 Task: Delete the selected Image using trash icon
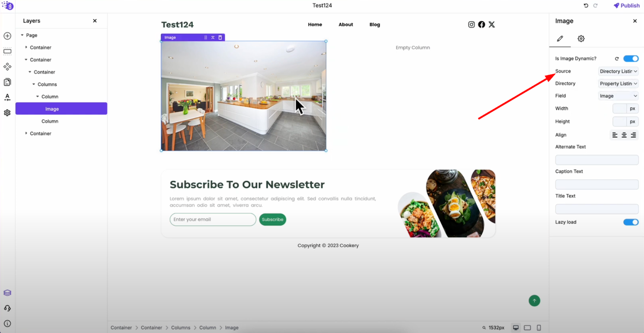click(x=220, y=38)
